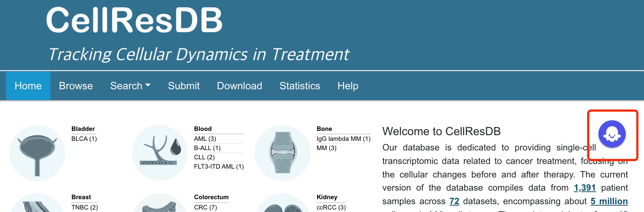Navigate to the Download page

240,86
